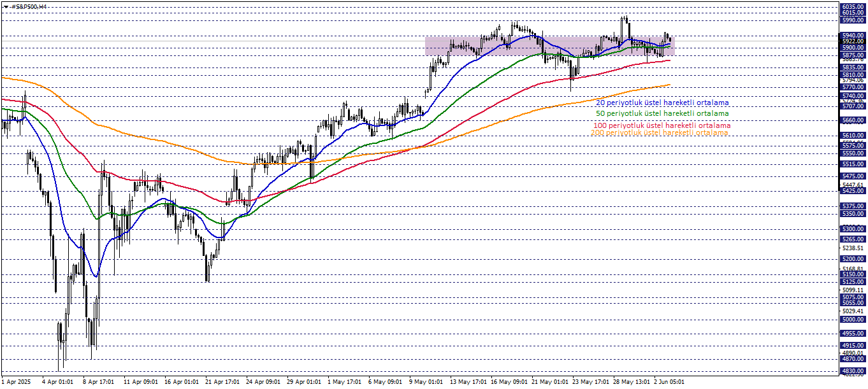Click the 5099.11 axis price value
868x389 pixels.
(x=853, y=290)
